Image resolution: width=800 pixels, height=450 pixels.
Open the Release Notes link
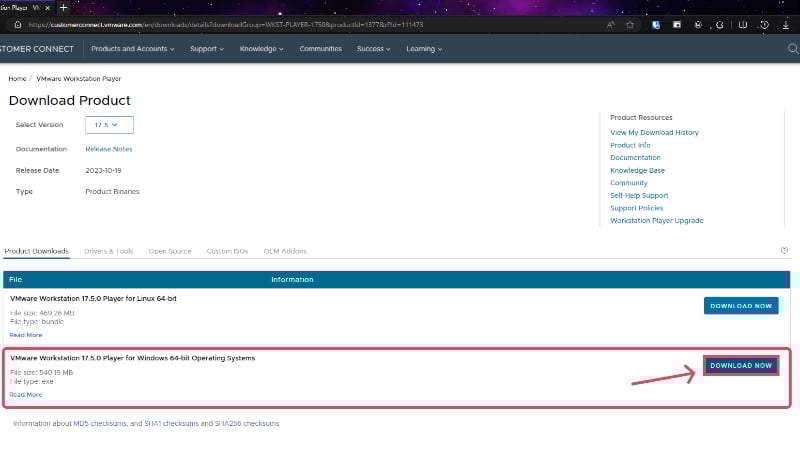pos(108,149)
